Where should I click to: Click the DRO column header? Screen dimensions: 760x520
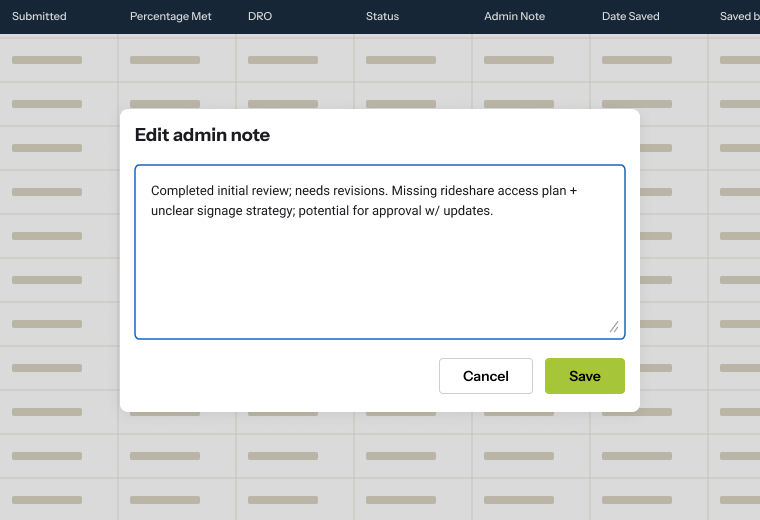[260, 16]
